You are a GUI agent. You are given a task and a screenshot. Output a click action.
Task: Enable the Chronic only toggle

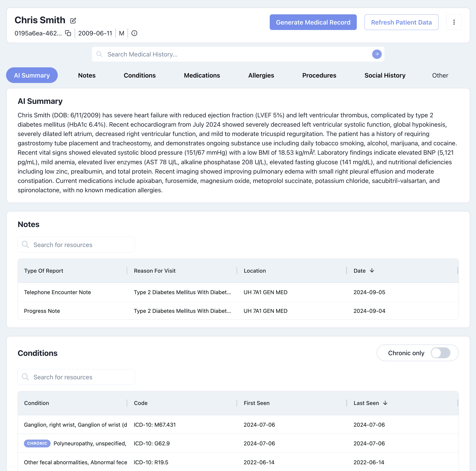[x=440, y=353]
